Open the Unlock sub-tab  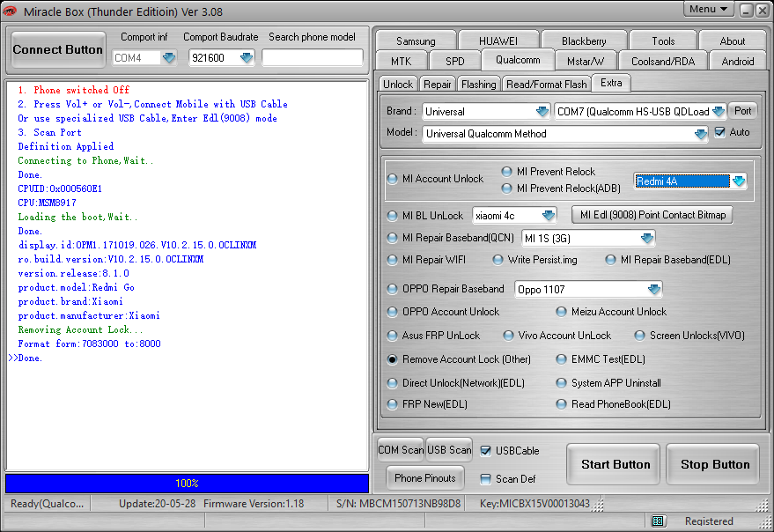coord(398,85)
